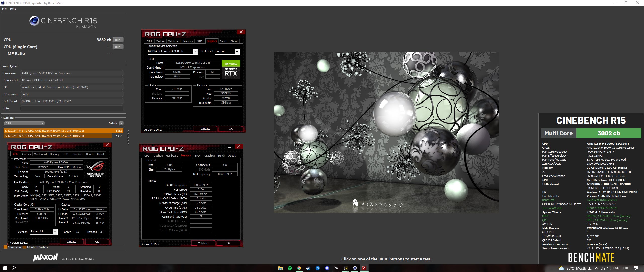The image size is (644, 272).
Task: Switch to Mainboard tab in Graphics CPU-Z window
Action: [174, 41]
